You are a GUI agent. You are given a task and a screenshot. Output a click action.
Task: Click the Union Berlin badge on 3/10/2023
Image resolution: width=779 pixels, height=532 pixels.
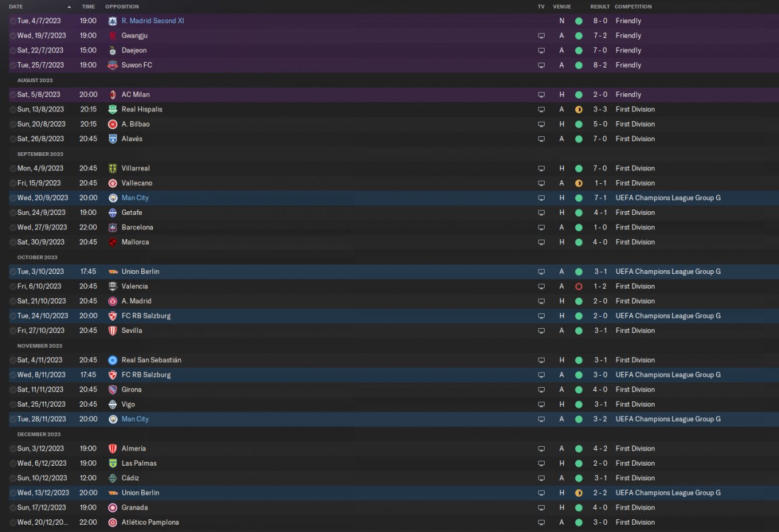(113, 271)
